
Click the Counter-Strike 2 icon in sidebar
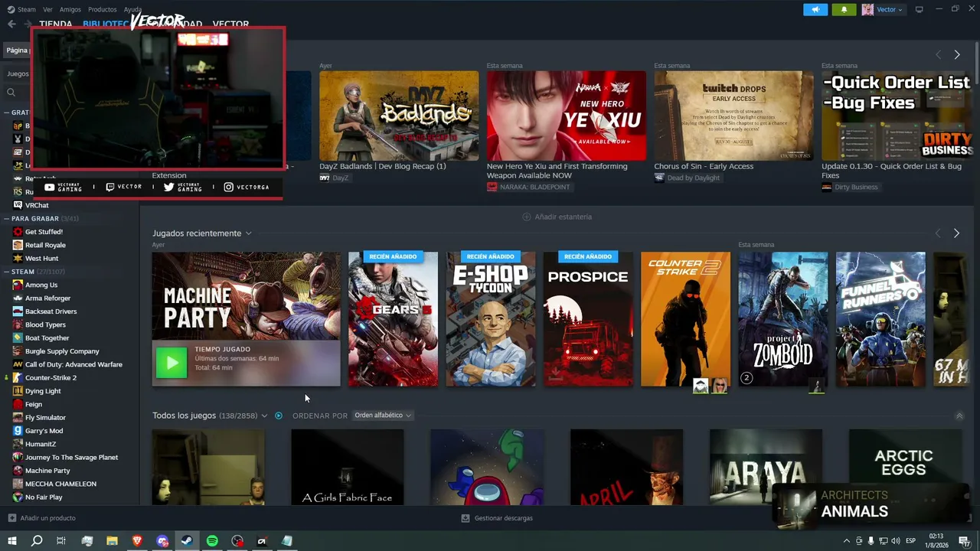pos(18,377)
